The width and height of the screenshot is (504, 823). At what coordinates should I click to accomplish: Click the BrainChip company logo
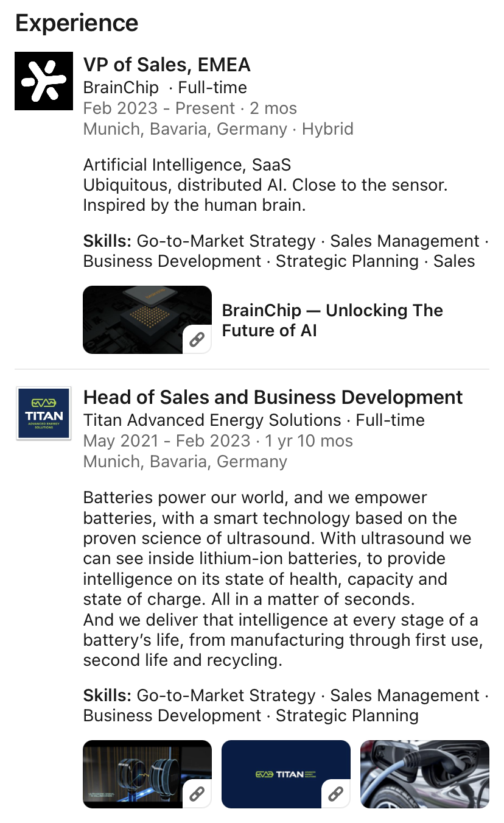click(x=44, y=81)
